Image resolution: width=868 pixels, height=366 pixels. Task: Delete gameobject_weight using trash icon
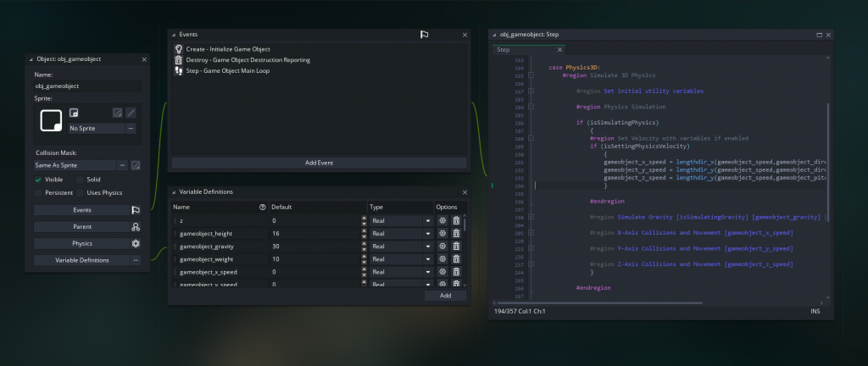[456, 258]
